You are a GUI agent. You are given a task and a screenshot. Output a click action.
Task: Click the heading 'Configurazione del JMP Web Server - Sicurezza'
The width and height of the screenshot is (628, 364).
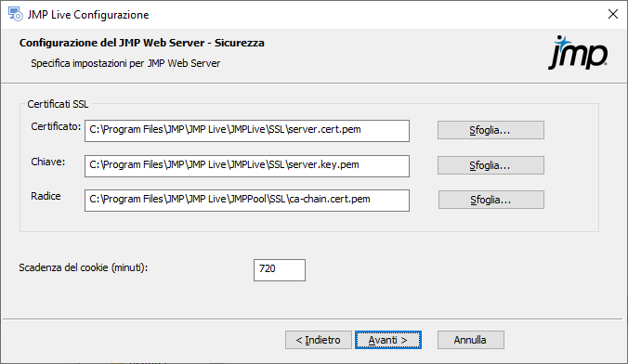[x=142, y=43]
